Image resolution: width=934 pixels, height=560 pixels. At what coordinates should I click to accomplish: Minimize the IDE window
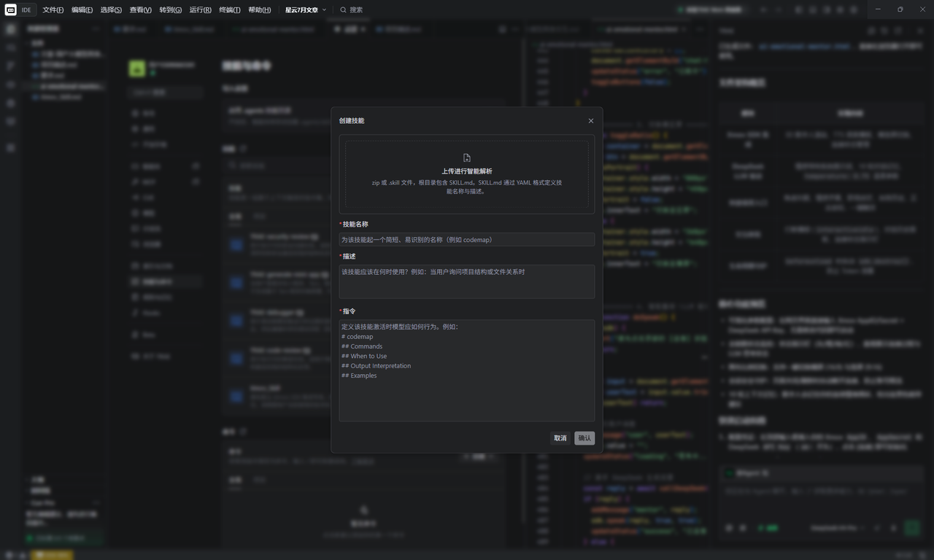pyautogui.click(x=879, y=9)
